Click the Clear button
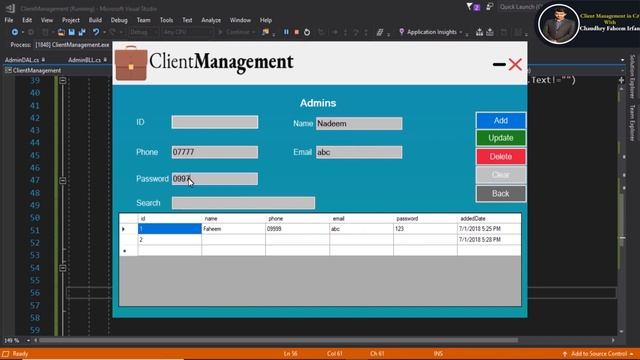 click(501, 175)
